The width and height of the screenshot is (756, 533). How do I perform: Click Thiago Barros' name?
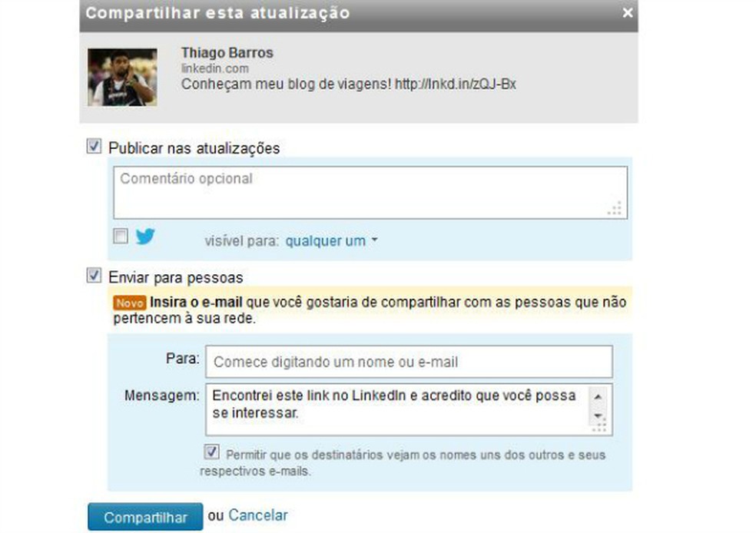227,52
